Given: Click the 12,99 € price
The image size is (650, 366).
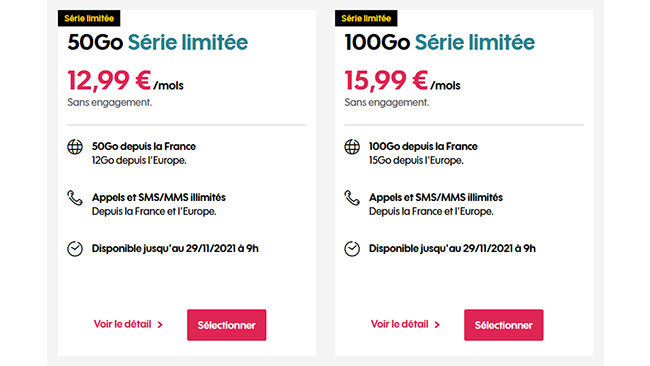Looking at the screenshot, I should point(109,80).
